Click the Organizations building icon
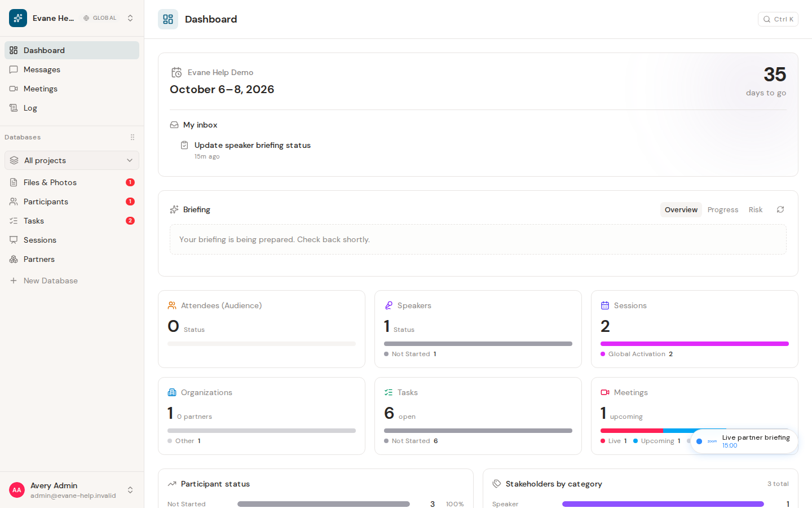This screenshot has height=508, width=812. 172,392
